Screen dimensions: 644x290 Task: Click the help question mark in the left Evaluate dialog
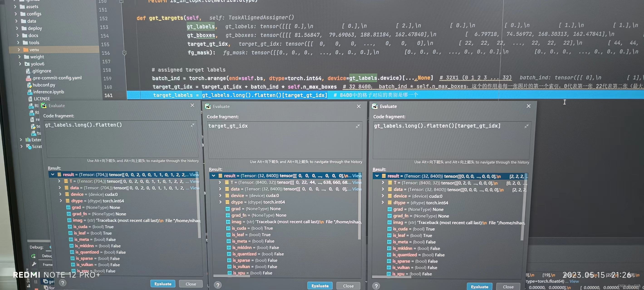(63, 283)
